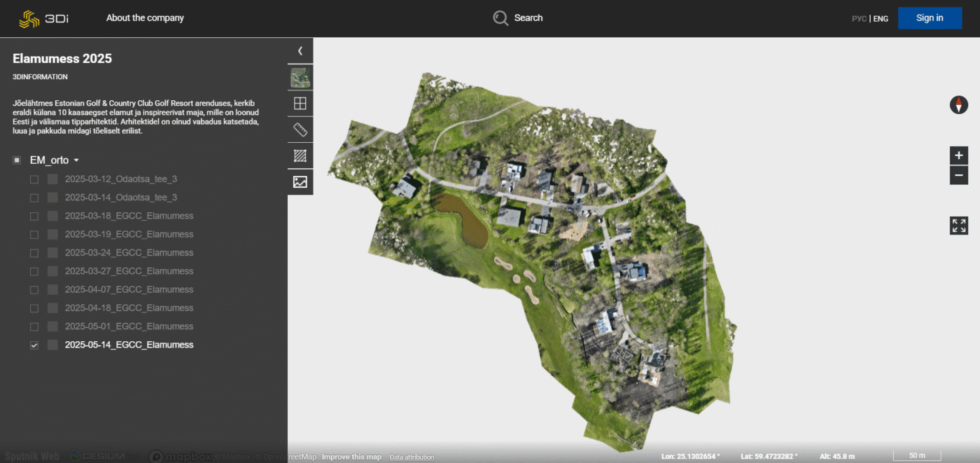The width and height of the screenshot is (980, 463).
Task: Zoom in with the plus button
Action: 958,156
